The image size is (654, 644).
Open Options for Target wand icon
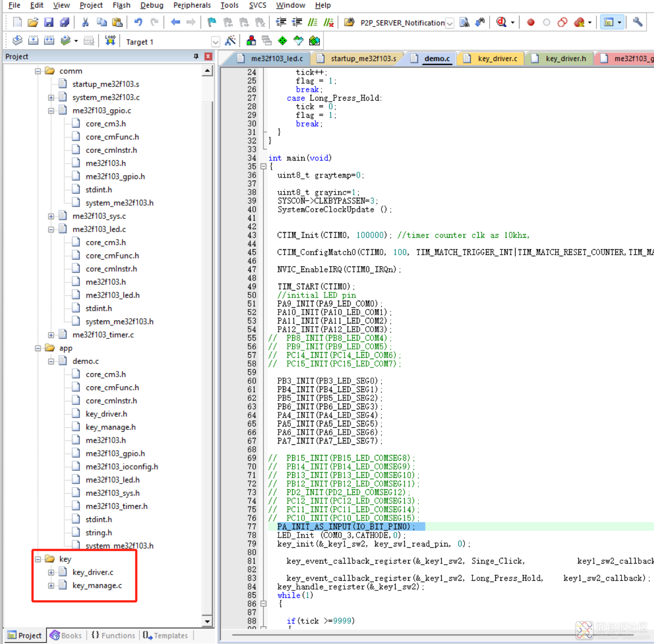click(230, 41)
